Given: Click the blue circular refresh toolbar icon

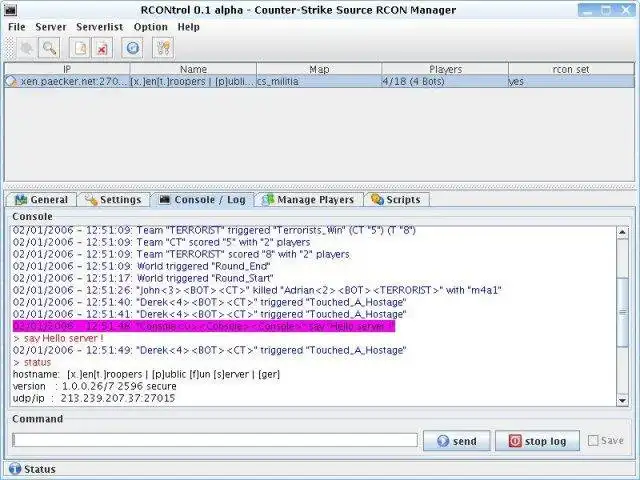Looking at the screenshot, I should coord(132,48).
